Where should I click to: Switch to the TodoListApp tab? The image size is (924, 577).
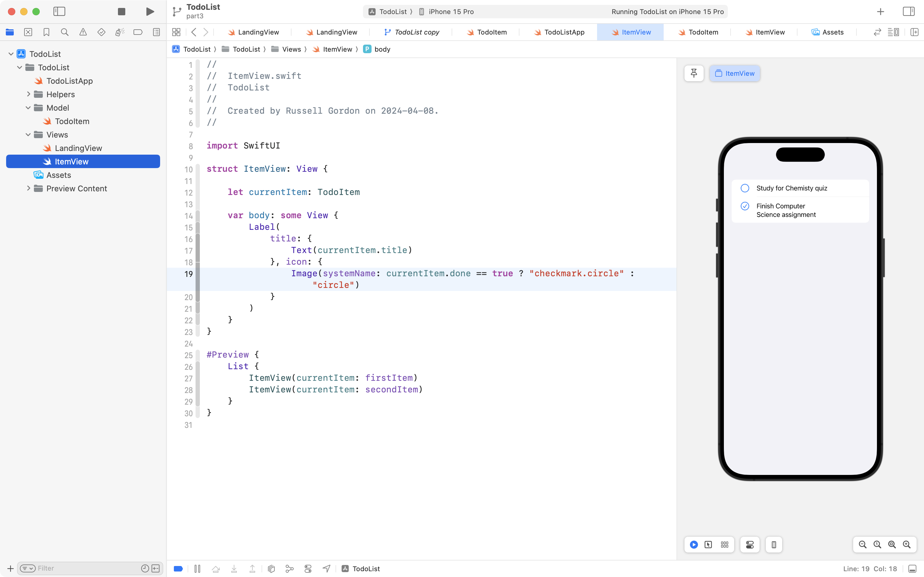point(564,32)
